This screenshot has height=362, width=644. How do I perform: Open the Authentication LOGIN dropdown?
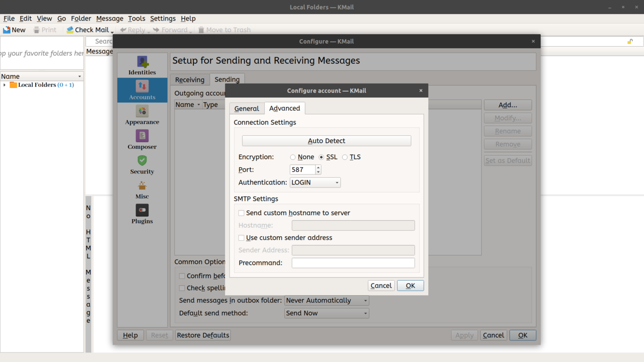tap(315, 183)
